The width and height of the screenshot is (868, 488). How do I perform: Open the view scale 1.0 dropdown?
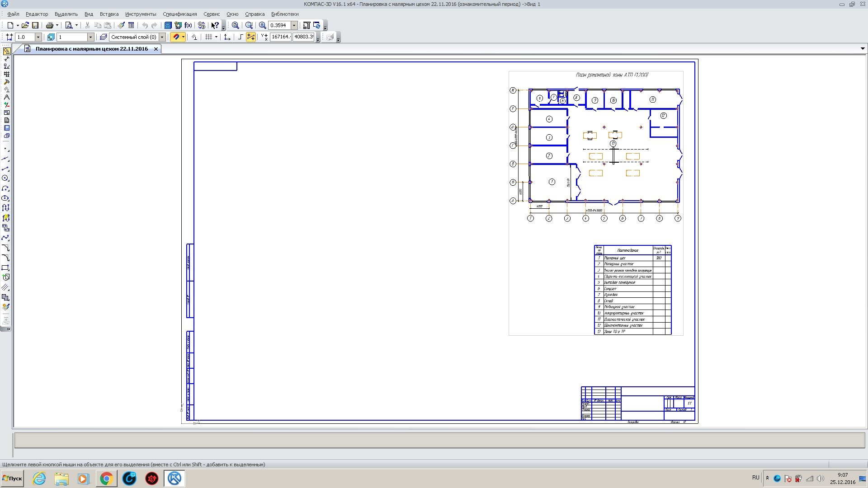(38, 37)
